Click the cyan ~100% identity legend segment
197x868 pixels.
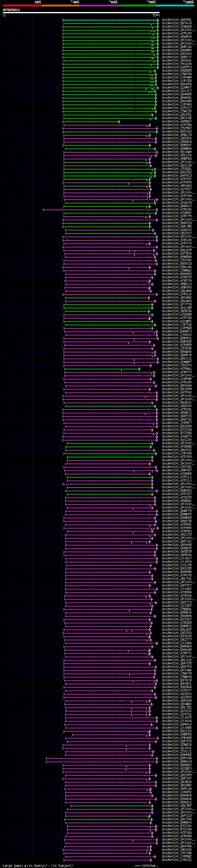click(x=175, y=6)
